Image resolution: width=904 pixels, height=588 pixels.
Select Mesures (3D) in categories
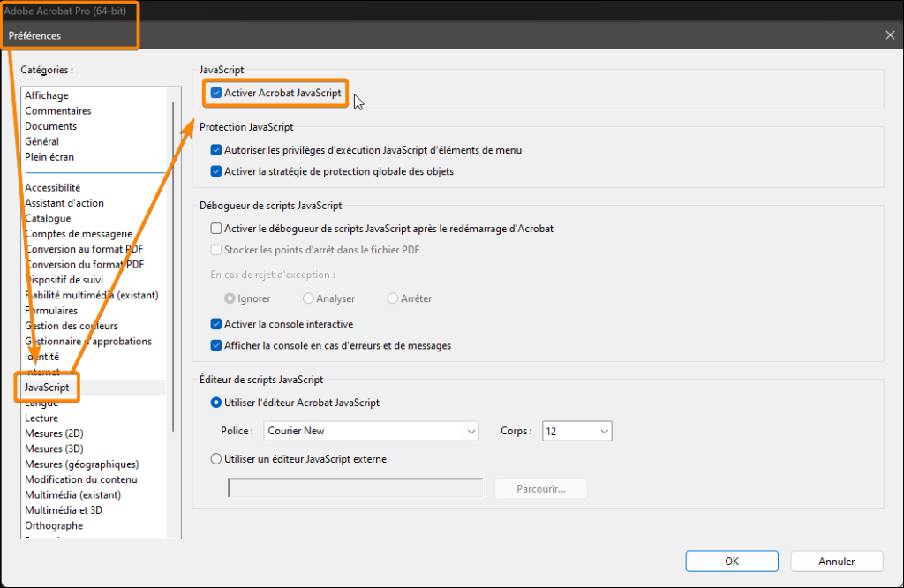(x=56, y=449)
